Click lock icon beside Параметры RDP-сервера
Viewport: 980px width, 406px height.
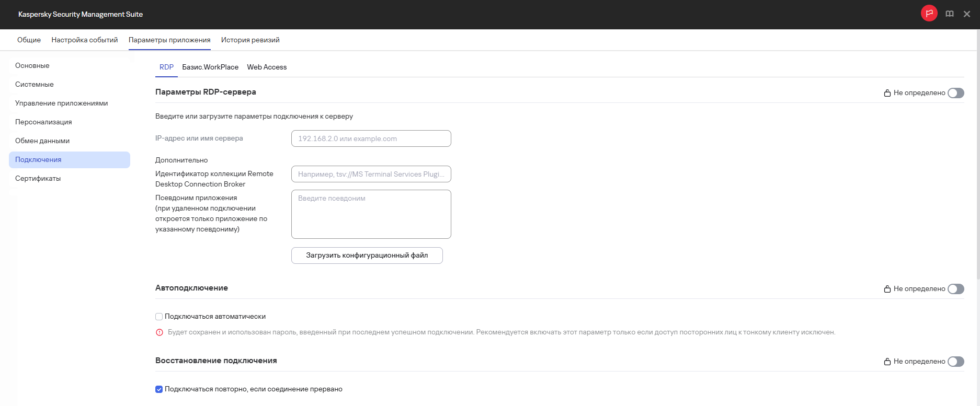pyautogui.click(x=887, y=93)
